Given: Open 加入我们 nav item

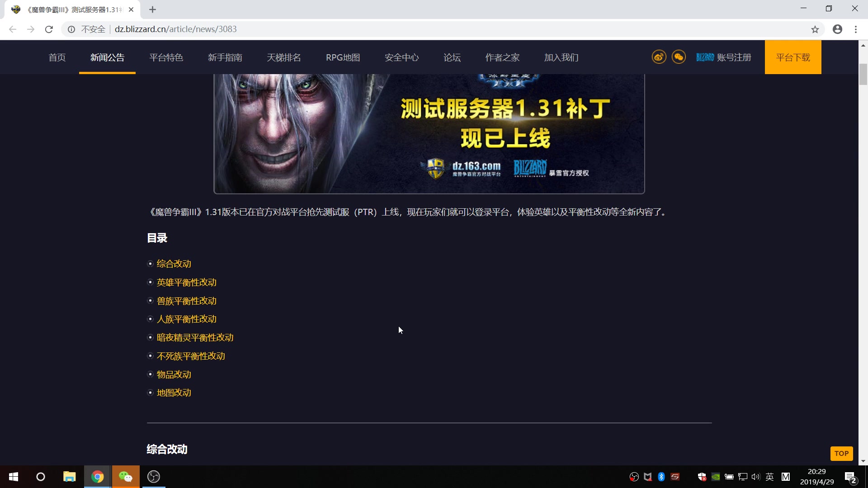Looking at the screenshot, I should pyautogui.click(x=561, y=57).
